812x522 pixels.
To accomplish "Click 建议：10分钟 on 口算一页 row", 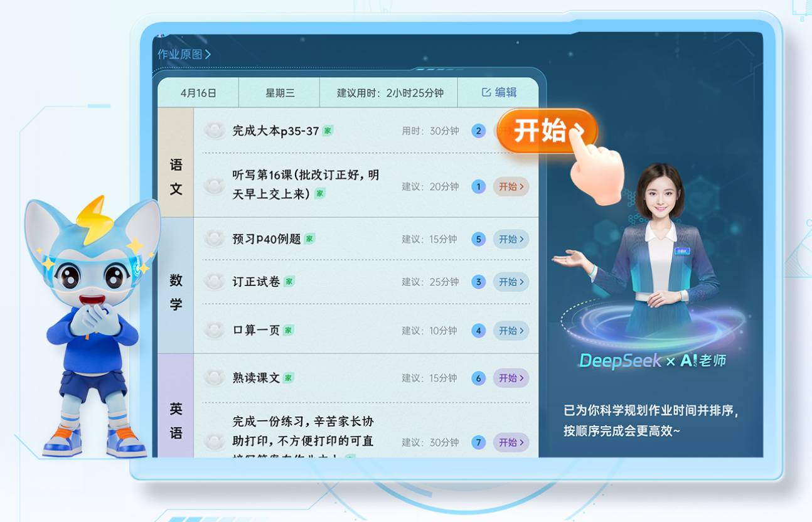I will click(x=430, y=331).
